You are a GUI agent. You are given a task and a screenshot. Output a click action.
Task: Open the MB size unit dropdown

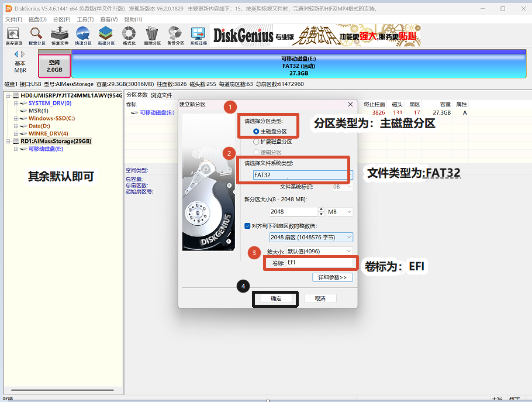coord(340,211)
